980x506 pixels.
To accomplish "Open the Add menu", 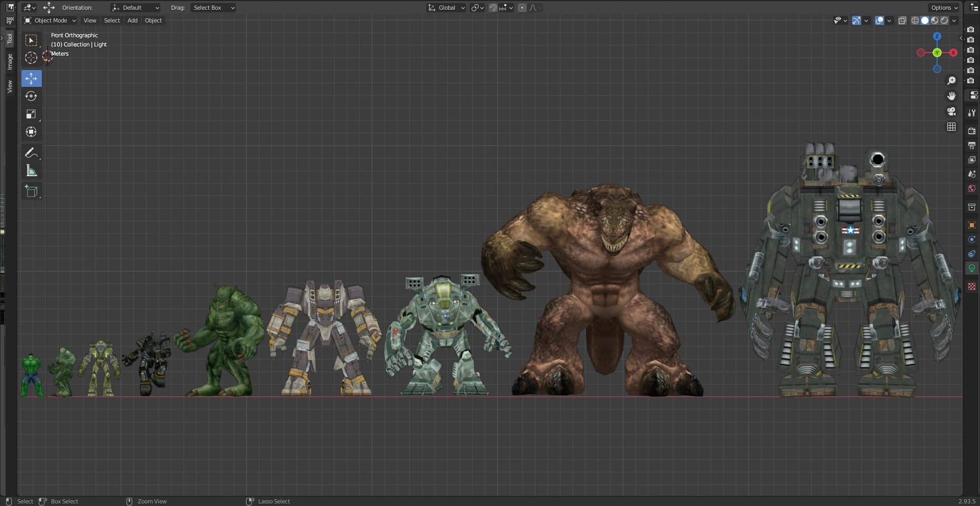I will (x=132, y=20).
